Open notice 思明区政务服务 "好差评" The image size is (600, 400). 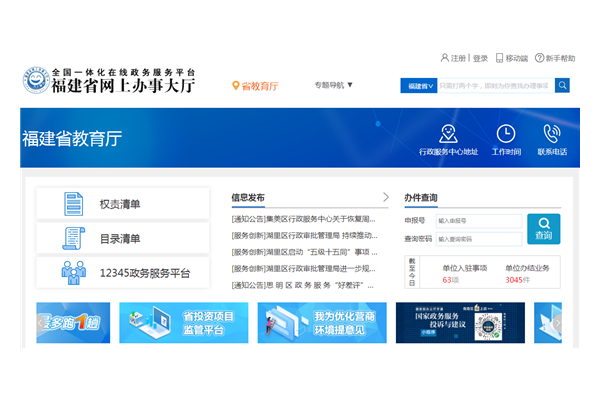[x=303, y=286]
